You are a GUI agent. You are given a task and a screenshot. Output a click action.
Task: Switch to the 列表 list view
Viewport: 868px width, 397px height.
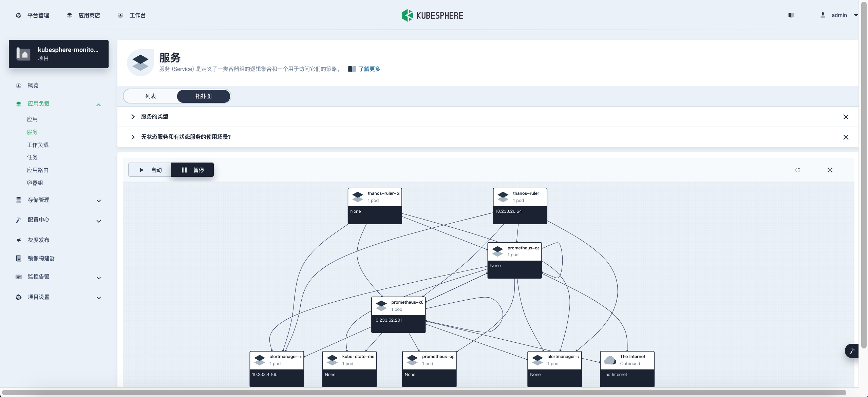[150, 96]
